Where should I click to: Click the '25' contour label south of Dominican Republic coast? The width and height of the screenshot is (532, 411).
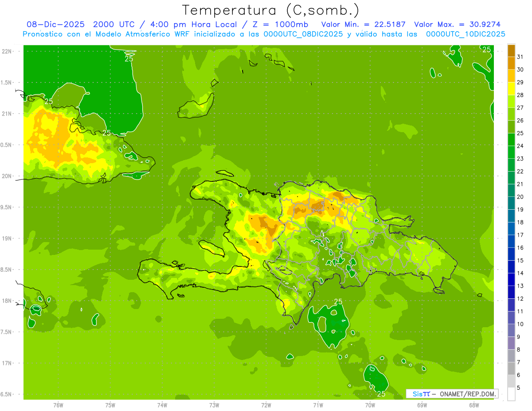[338, 302]
